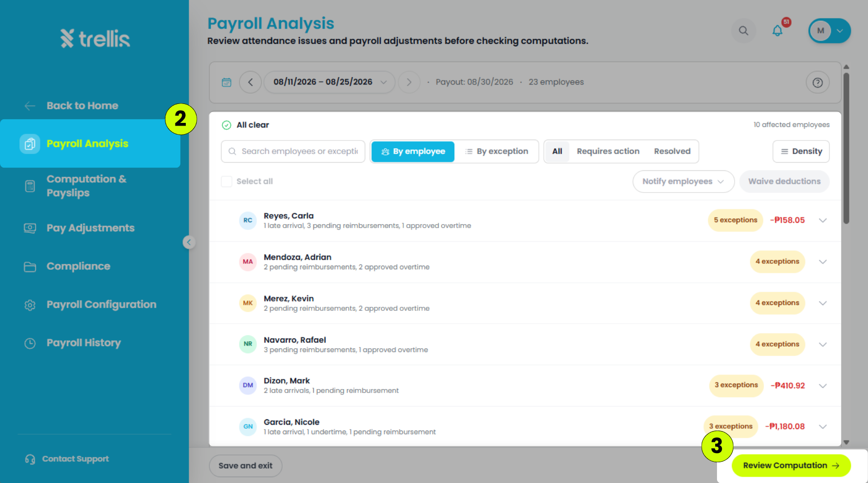
Task: Click the Pay Adjustments money icon
Action: [x=30, y=228]
